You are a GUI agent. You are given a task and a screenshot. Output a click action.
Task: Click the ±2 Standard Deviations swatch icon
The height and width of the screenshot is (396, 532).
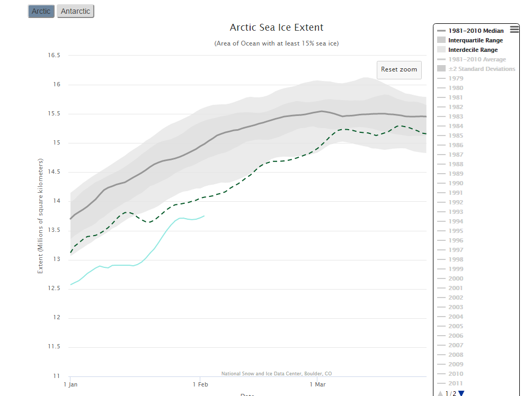pyautogui.click(x=441, y=69)
